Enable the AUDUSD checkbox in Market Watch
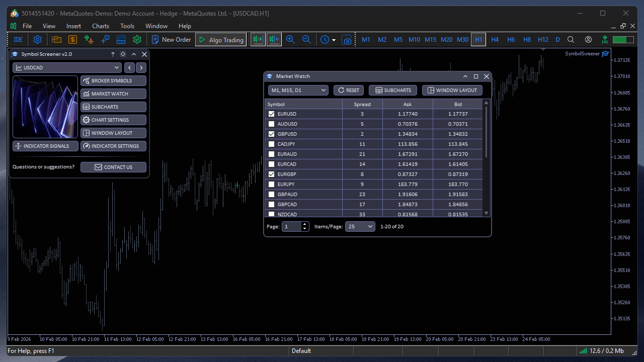644x362 pixels. pos(271,124)
